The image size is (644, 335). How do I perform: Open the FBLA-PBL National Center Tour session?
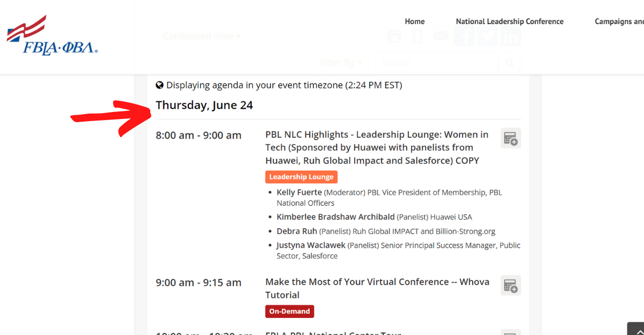333,333
